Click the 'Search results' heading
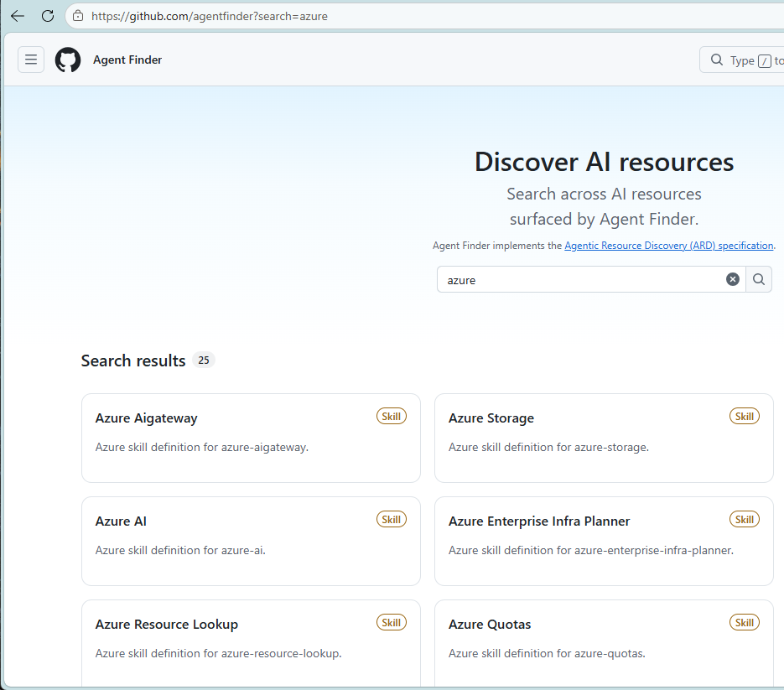The width and height of the screenshot is (784, 690). click(x=133, y=361)
